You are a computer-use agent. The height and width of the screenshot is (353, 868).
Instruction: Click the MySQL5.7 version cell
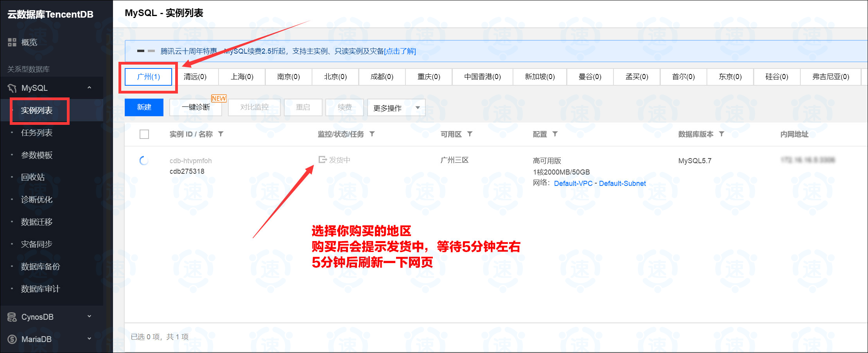(695, 161)
